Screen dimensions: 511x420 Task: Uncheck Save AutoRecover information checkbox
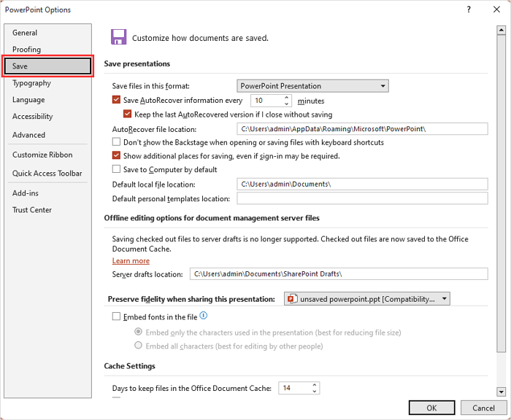coord(117,101)
